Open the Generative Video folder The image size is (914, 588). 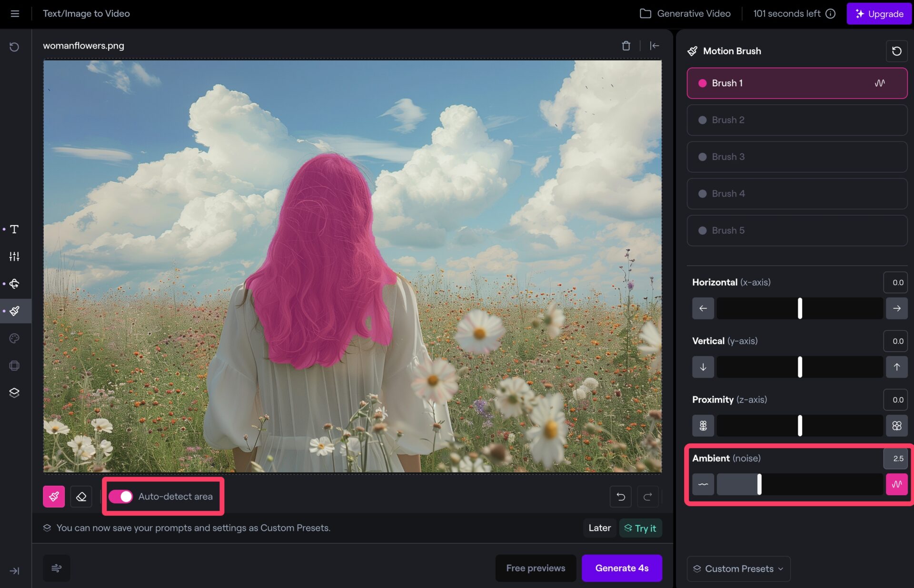pyautogui.click(x=685, y=13)
